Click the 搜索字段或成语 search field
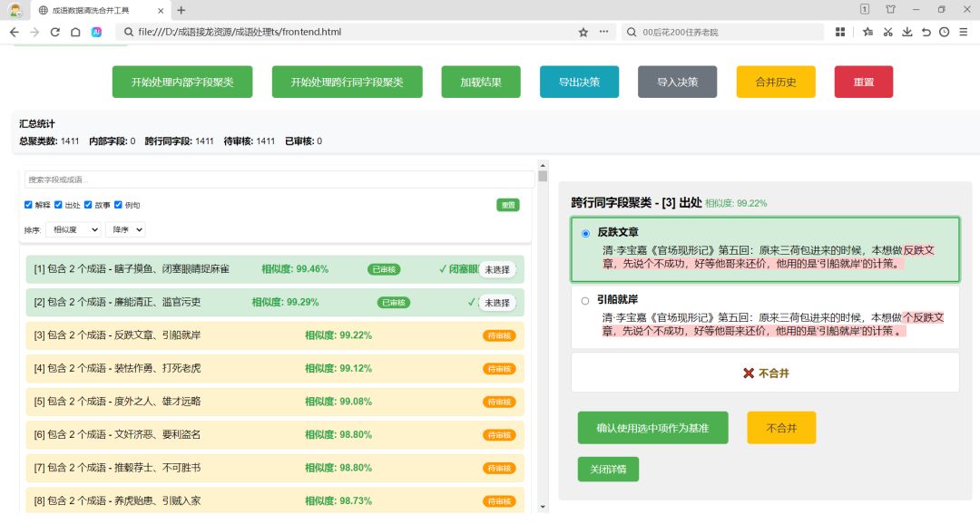980x524 pixels. (279, 180)
